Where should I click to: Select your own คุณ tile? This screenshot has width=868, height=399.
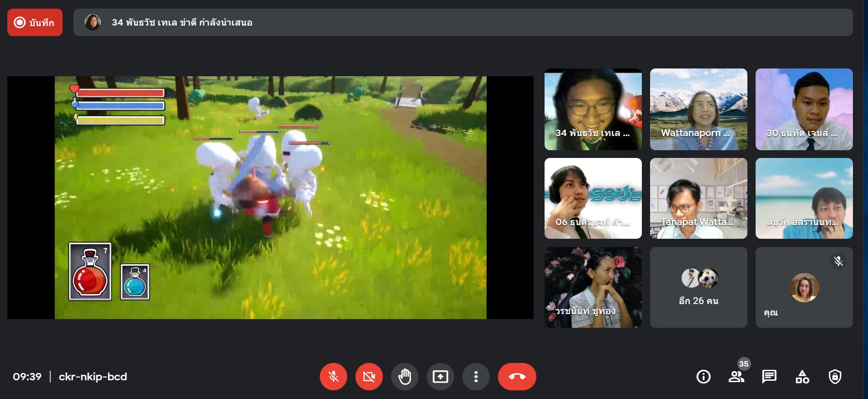(x=804, y=287)
